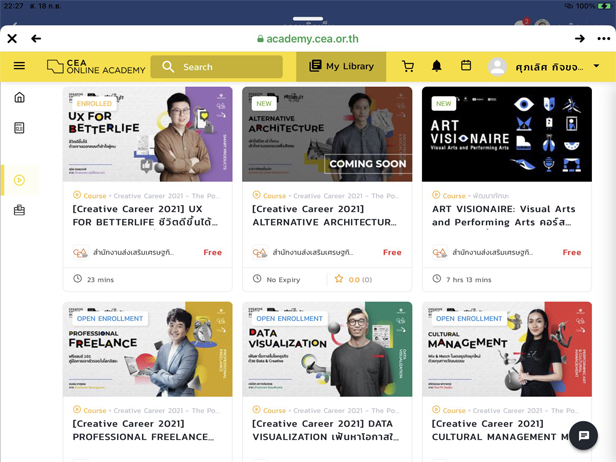Click battery indicator in iPad status bar
616x462 pixels.
[604, 6]
